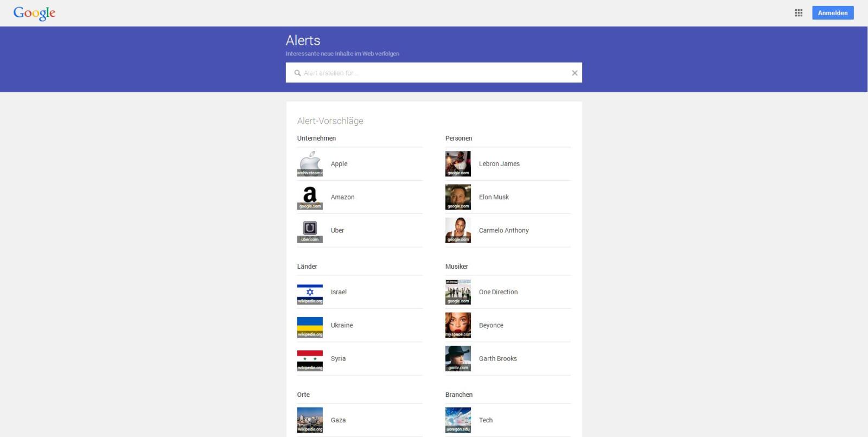Choose the Gaza suggestion text
This screenshot has height=437, width=868.
[338, 420]
